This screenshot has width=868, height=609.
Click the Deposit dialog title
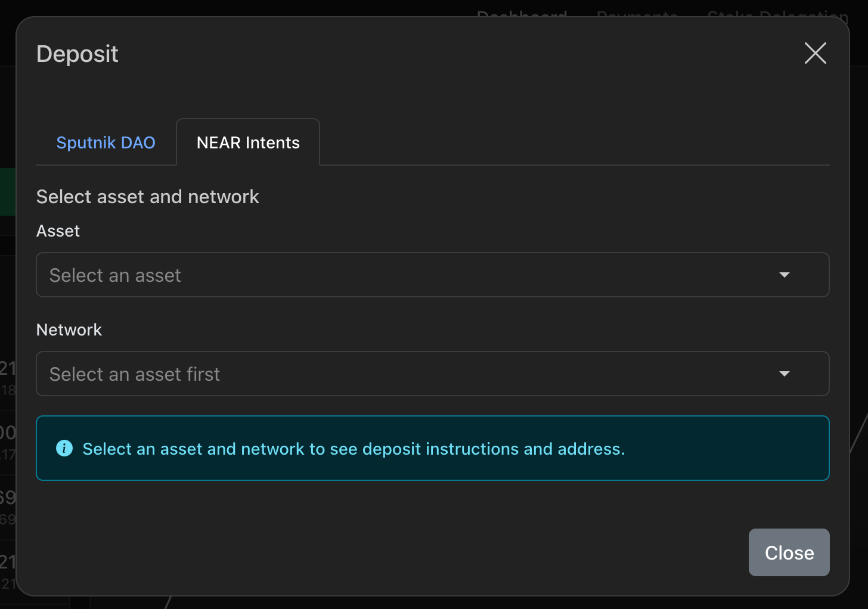(77, 54)
